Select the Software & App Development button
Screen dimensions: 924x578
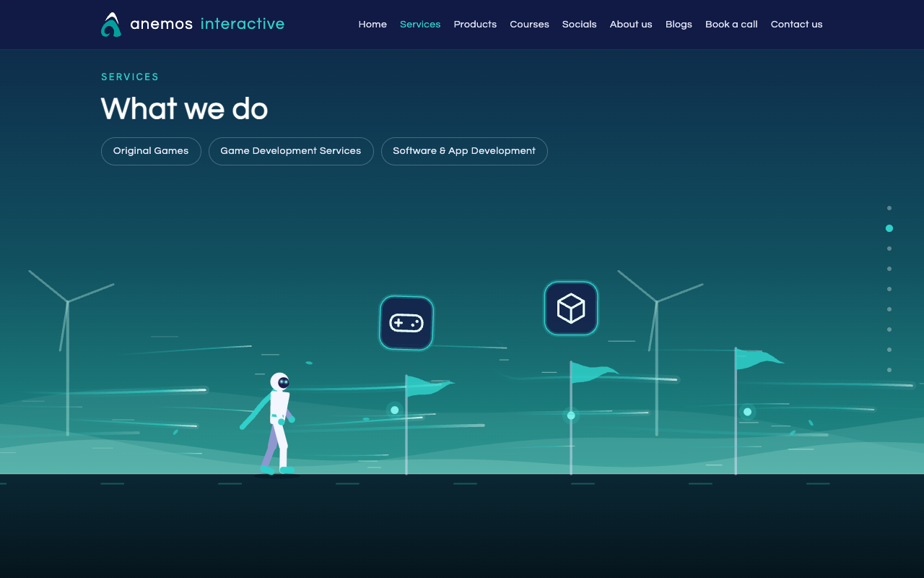(464, 151)
